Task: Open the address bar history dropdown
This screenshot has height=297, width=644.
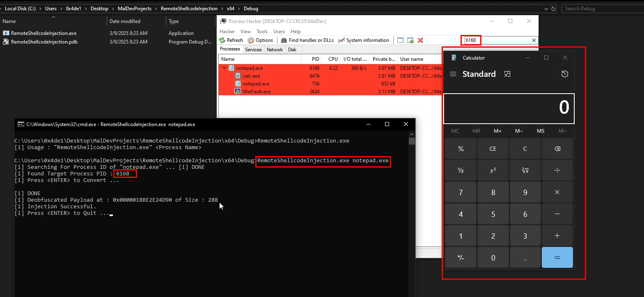Action: click(x=546, y=9)
